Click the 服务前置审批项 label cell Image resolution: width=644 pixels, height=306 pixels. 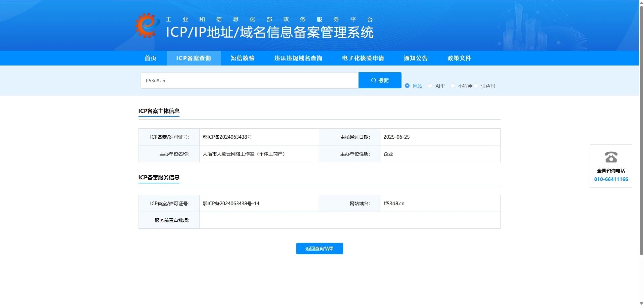click(x=169, y=220)
